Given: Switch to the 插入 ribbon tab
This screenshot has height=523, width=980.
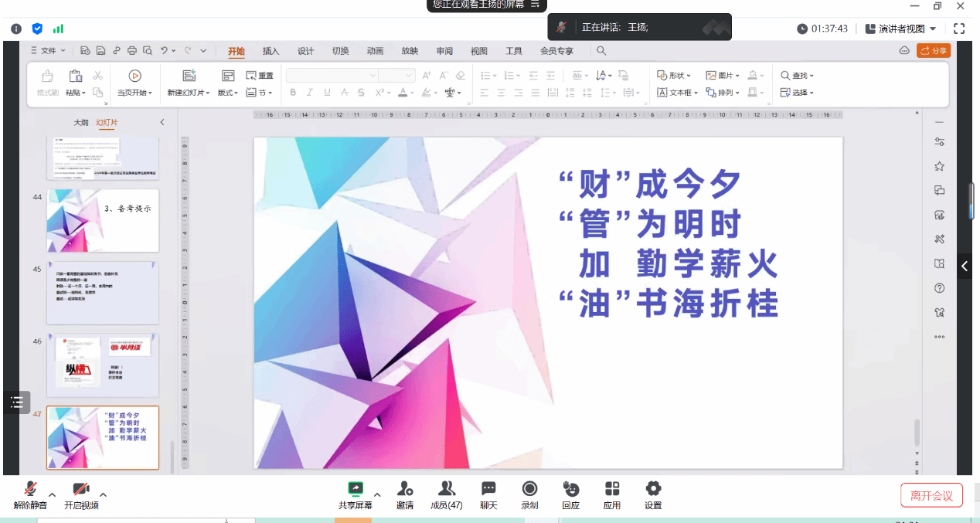Looking at the screenshot, I should click(271, 51).
